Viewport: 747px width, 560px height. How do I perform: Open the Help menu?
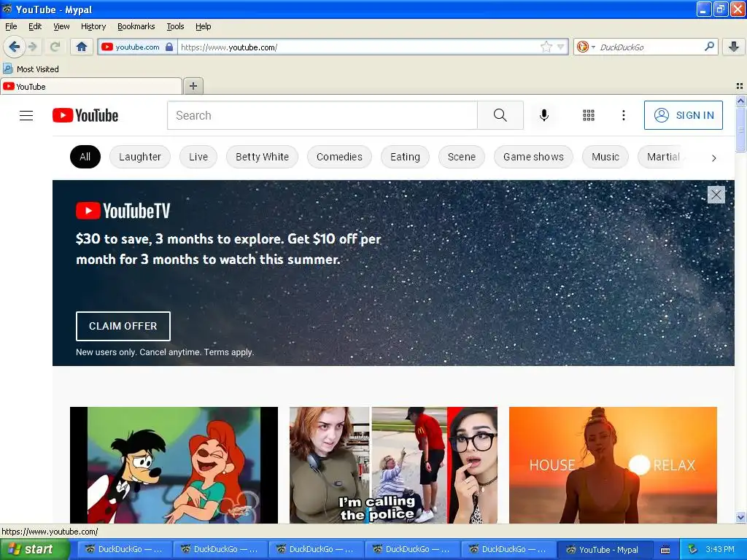(x=204, y=26)
